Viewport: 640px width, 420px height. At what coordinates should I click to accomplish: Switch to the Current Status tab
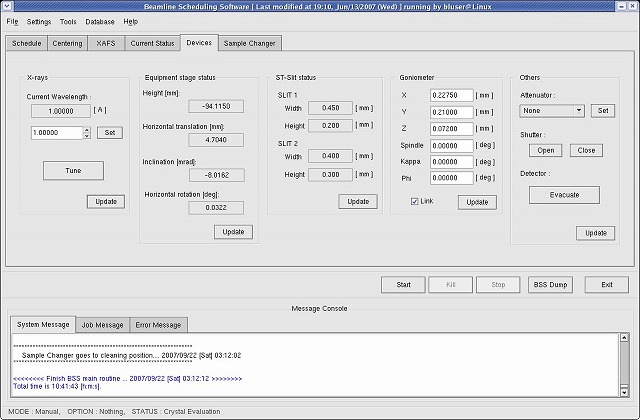click(x=152, y=43)
